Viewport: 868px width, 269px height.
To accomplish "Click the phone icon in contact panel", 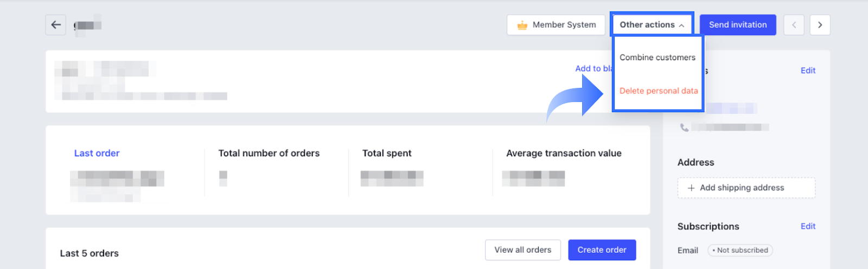I will (685, 127).
